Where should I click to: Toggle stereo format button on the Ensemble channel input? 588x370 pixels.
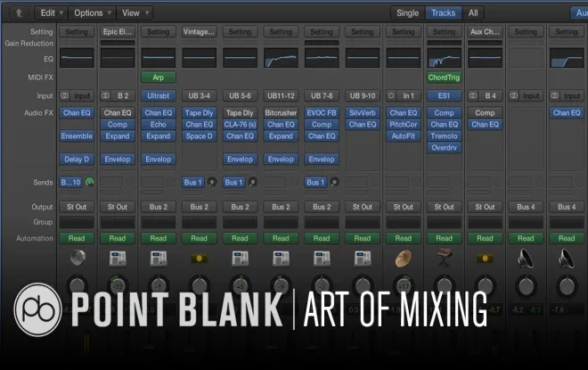(64, 95)
